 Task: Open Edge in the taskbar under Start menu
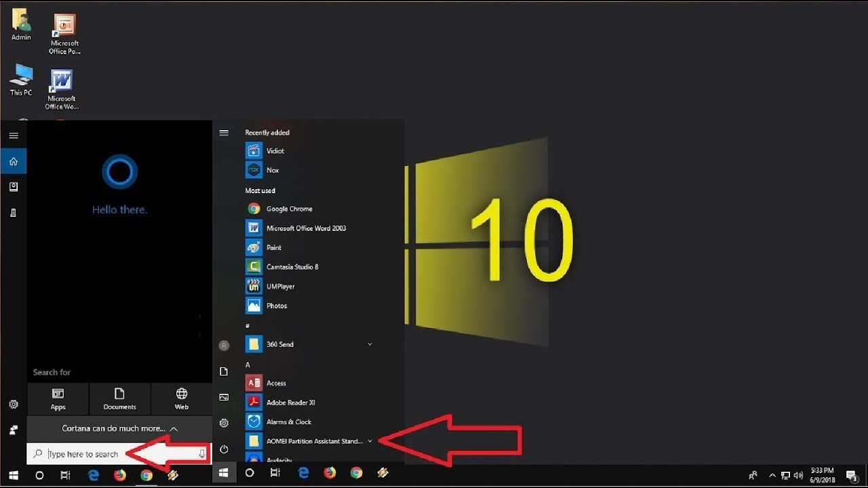coord(303,473)
